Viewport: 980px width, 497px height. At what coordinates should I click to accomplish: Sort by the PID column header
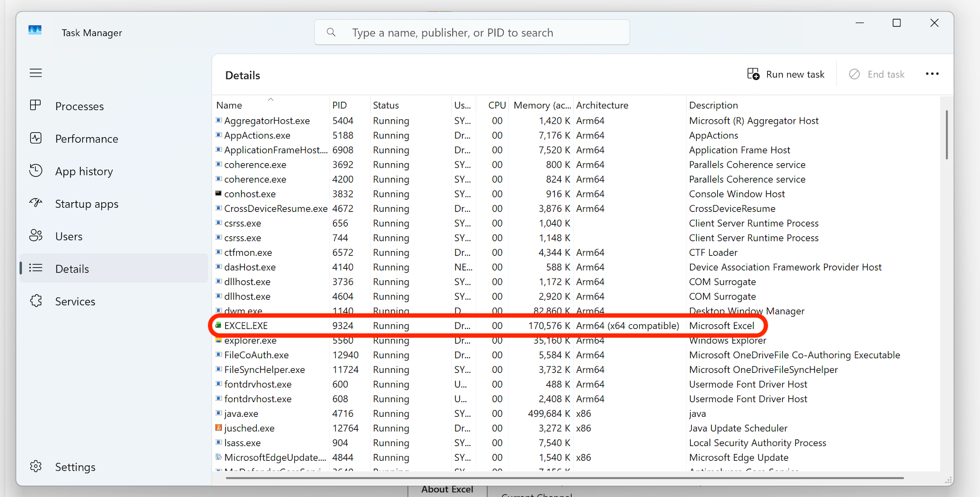349,105
